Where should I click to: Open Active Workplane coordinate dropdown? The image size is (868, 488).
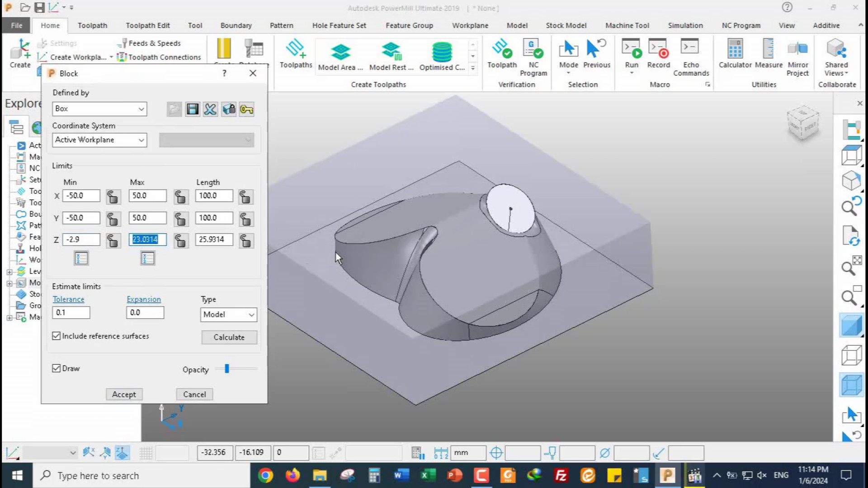point(99,140)
